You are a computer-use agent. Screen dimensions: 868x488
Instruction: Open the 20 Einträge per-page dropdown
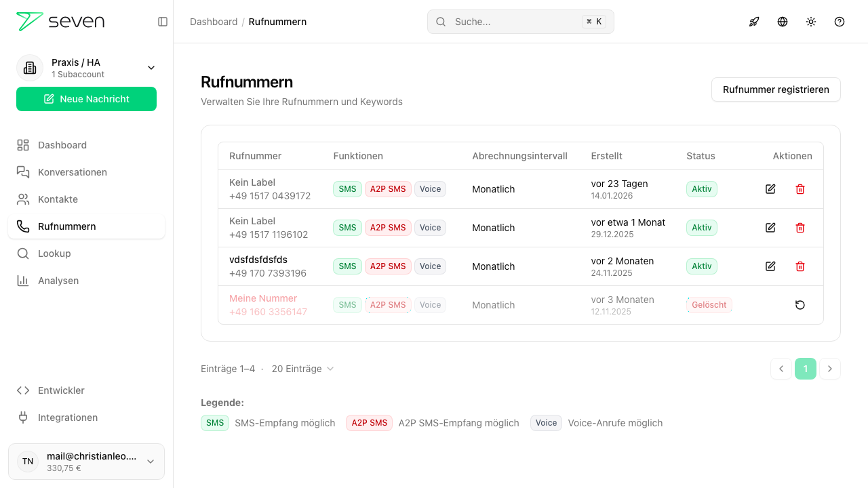(302, 369)
